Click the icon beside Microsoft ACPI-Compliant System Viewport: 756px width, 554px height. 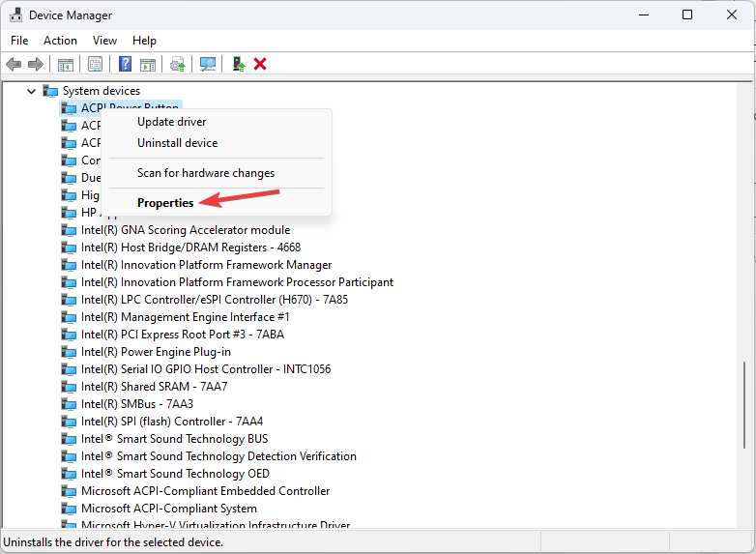69,509
